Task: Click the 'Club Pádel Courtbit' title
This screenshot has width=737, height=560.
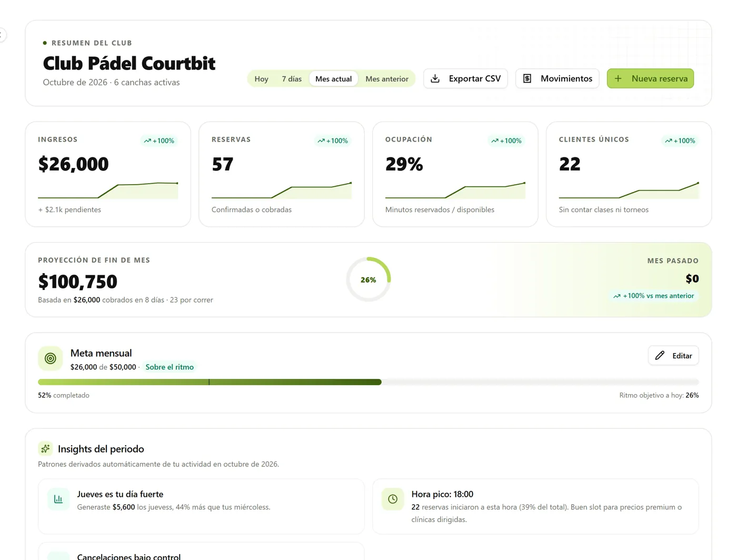Action: [x=129, y=63]
